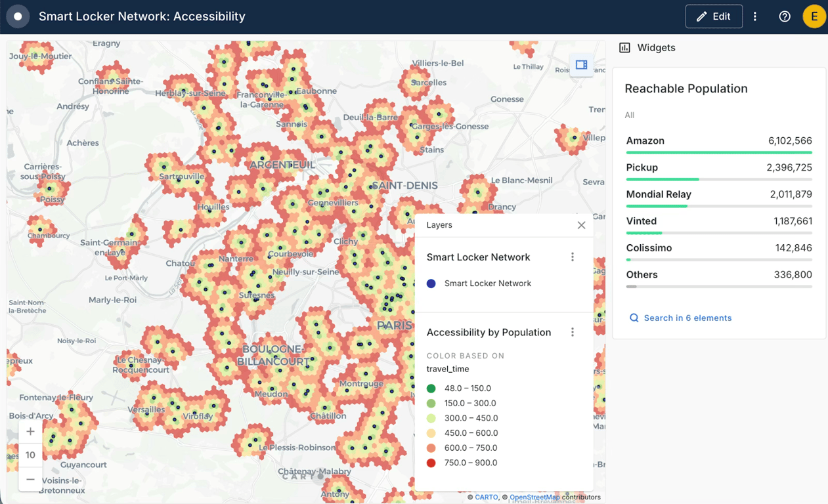Close the Layers panel with the X
828x504 pixels.
click(x=581, y=224)
